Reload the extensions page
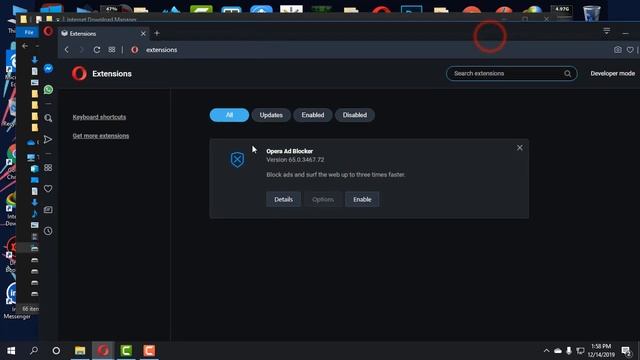The image size is (640, 360). coord(97,50)
